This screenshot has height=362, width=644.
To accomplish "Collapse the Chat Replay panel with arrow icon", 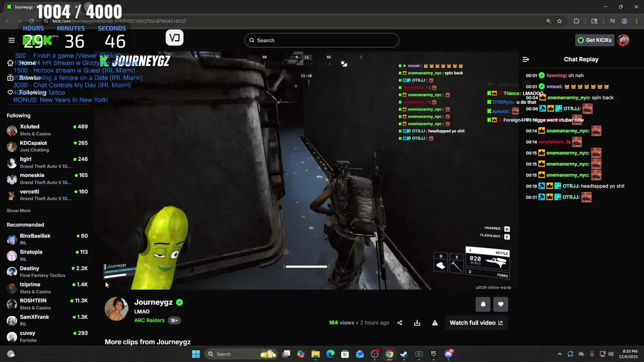I will tap(526, 59).
